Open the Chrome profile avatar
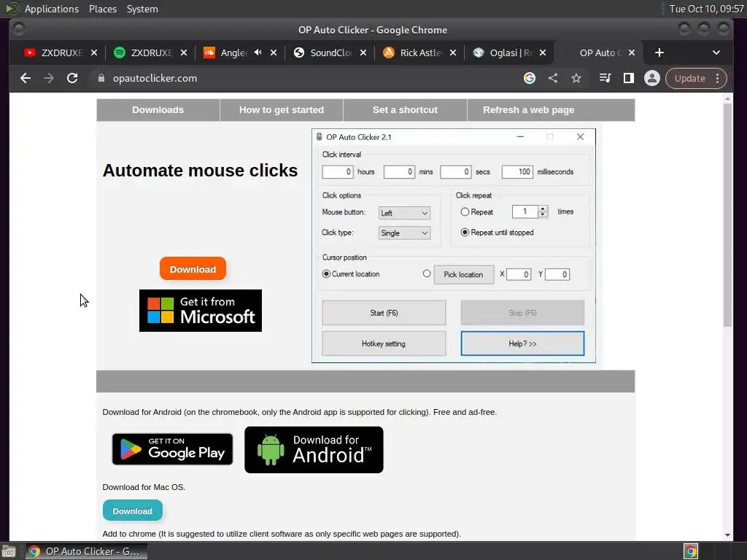747x560 pixels. pyautogui.click(x=651, y=78)
